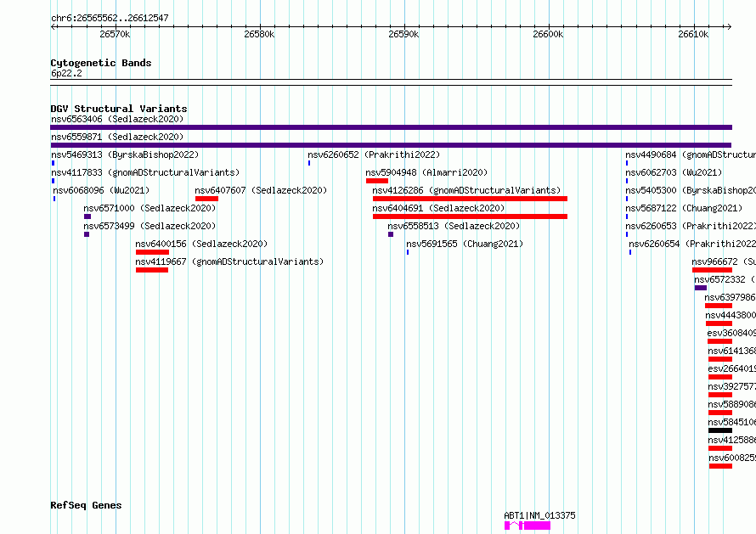Viewport: 756px width, 534px height.
Task: Click the 26590k ruler position label
Action: coord(403,34)
